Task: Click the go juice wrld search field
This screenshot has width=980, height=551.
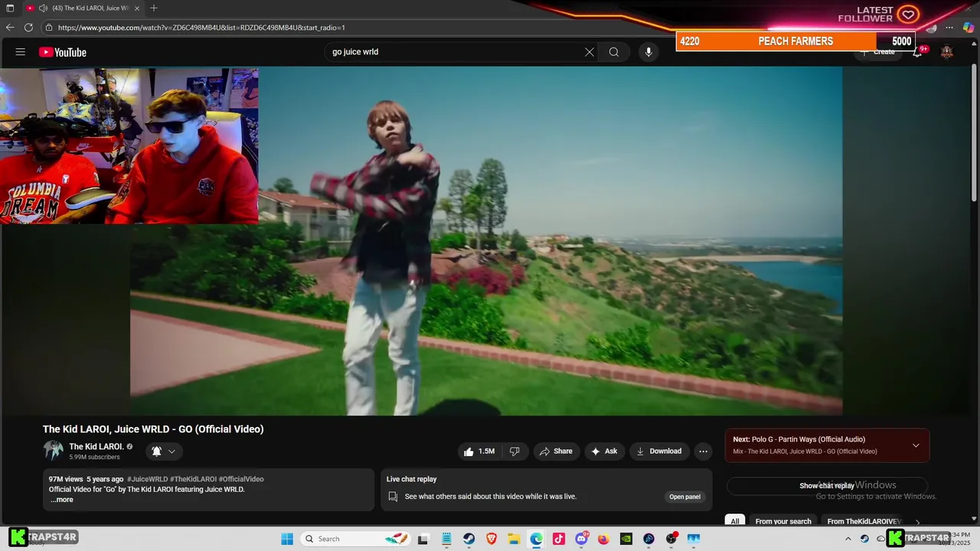Action: pos(456,52)
